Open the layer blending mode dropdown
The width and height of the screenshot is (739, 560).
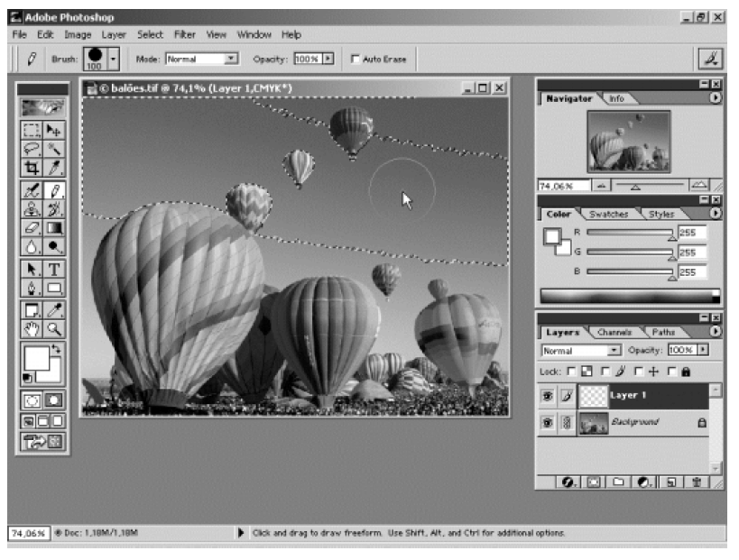pyautogui.click(x=614, y=349)
